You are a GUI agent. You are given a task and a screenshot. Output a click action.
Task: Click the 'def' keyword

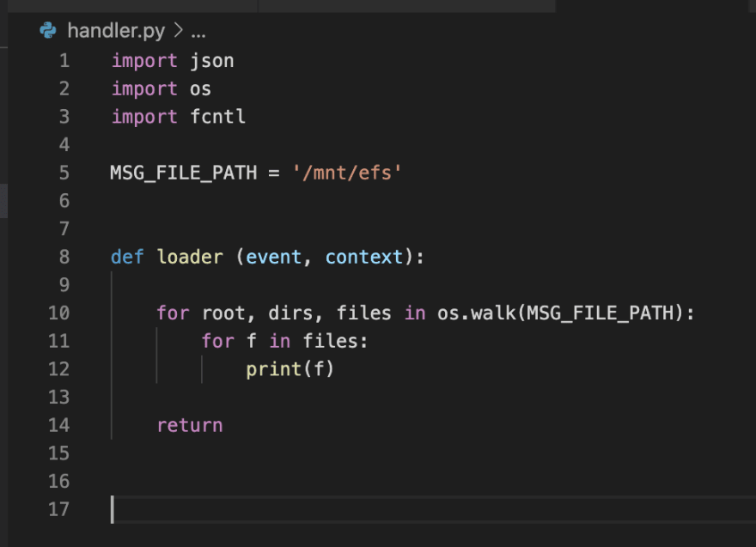tap(127, 257)
